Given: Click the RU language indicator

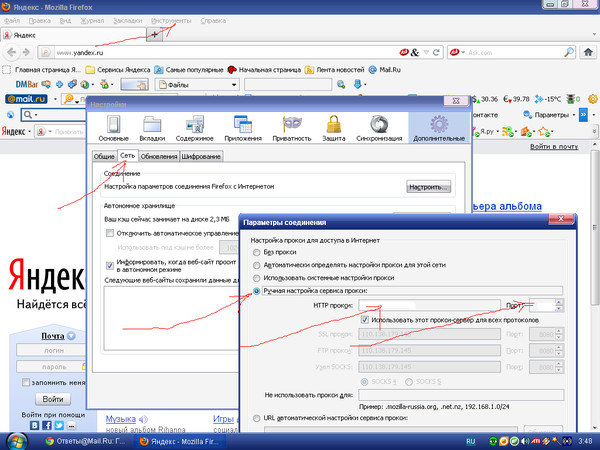Looking at the screenshot, I should click(471, 441).
